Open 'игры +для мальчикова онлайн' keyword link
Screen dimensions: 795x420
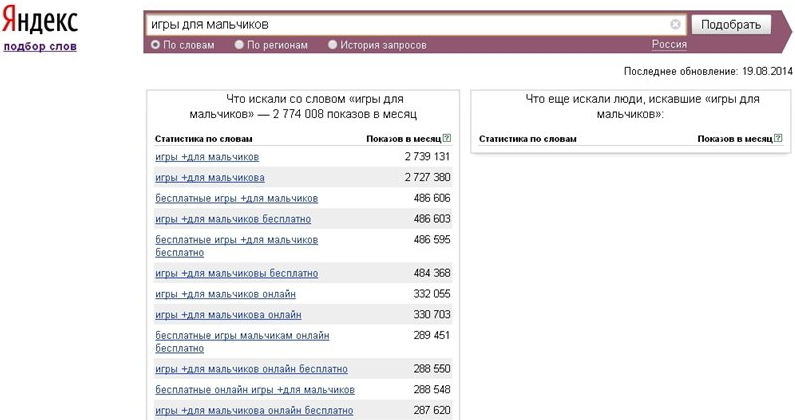(228, 315)
